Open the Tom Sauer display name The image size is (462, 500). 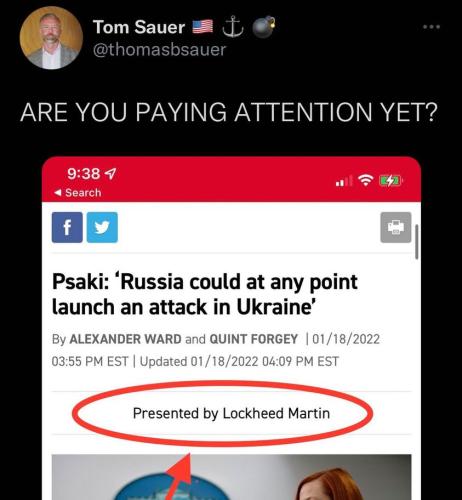139,27
